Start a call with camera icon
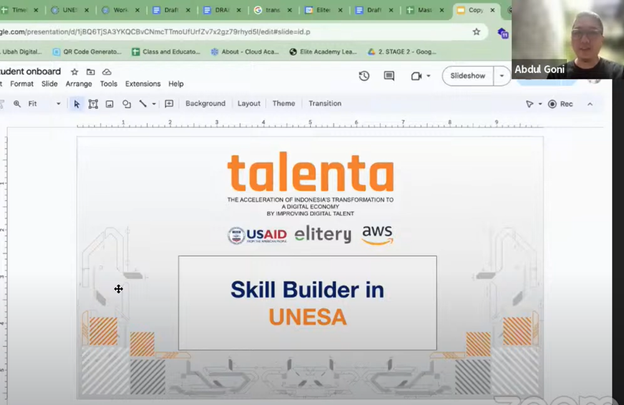The image size is (624, 405). coord(416,76)
